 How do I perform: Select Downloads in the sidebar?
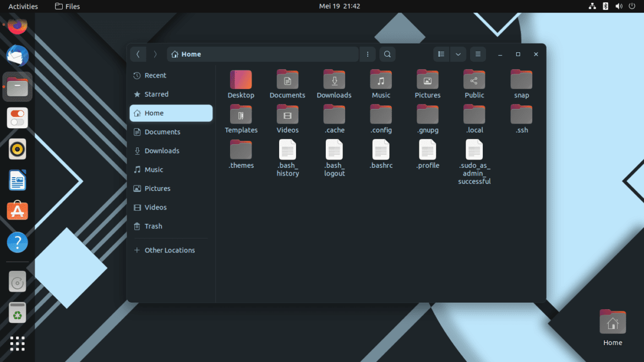point(162,150)
